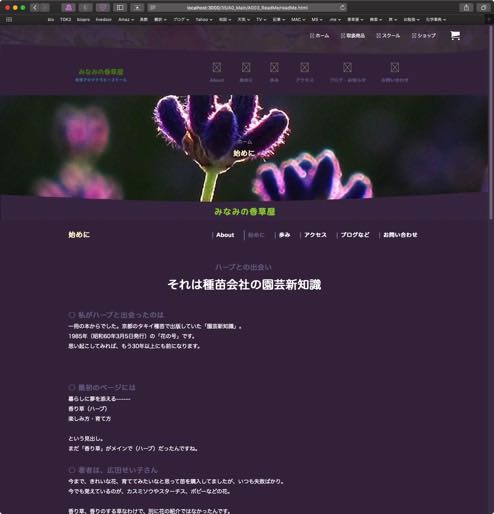This screenshot has height=514, width=494.
Task: Click the line という見出し。
Action: (86, 439)
